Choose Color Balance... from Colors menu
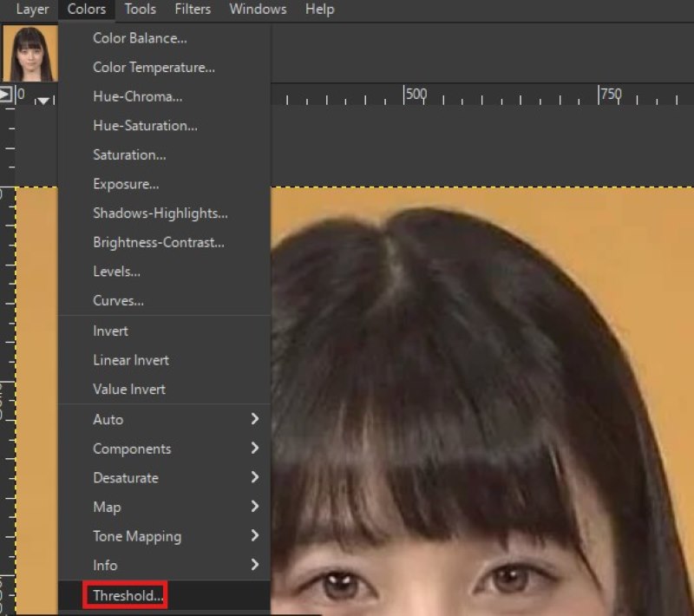 (165, 38)
